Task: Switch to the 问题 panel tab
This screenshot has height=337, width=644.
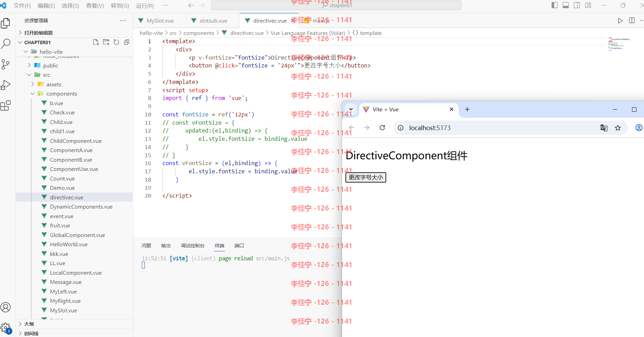Action: 146,246
